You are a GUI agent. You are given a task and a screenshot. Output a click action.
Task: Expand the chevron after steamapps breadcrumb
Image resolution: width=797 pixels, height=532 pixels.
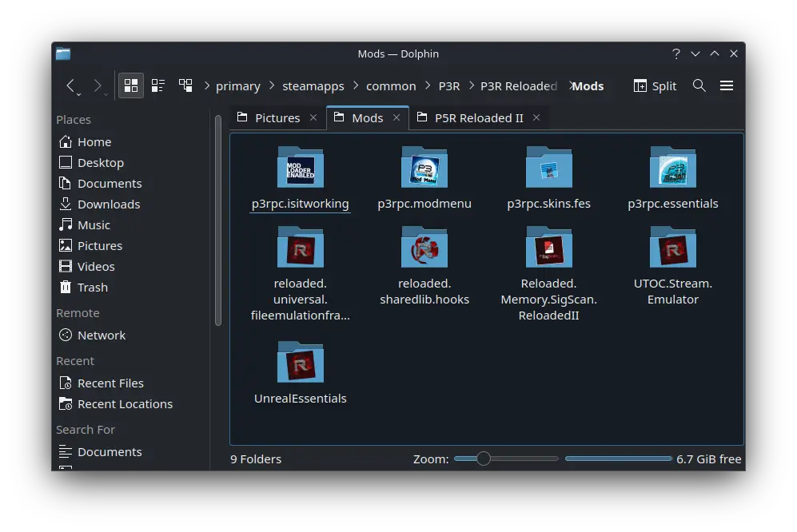click(x=355, y=86)
